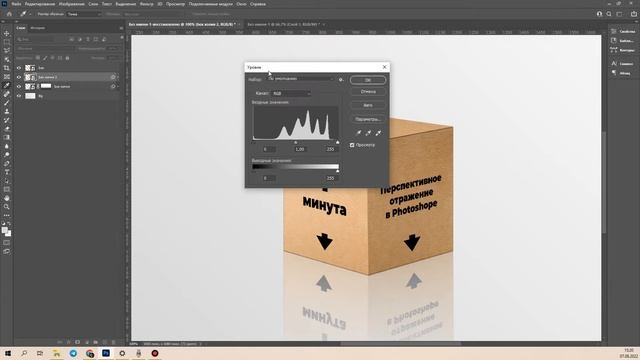The width and height of the screenshot is (640, 360).
Task: Open Windows Start menu
Action: pos(7,353)
